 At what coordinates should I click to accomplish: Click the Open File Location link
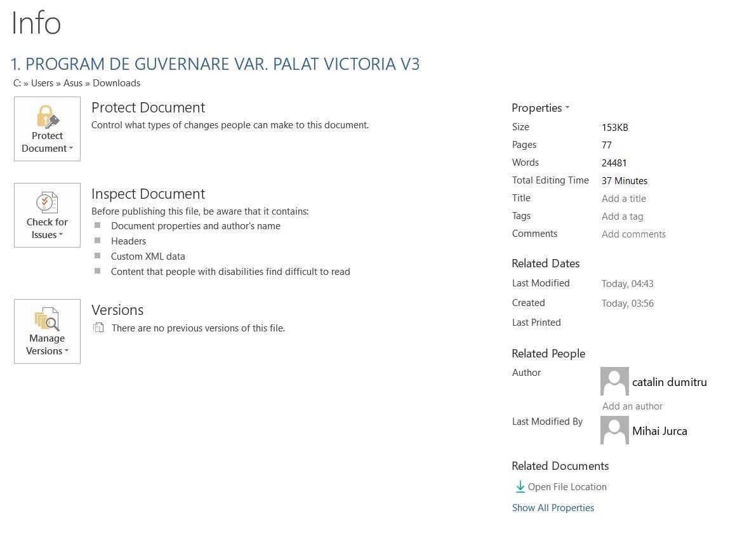(567, 487)
